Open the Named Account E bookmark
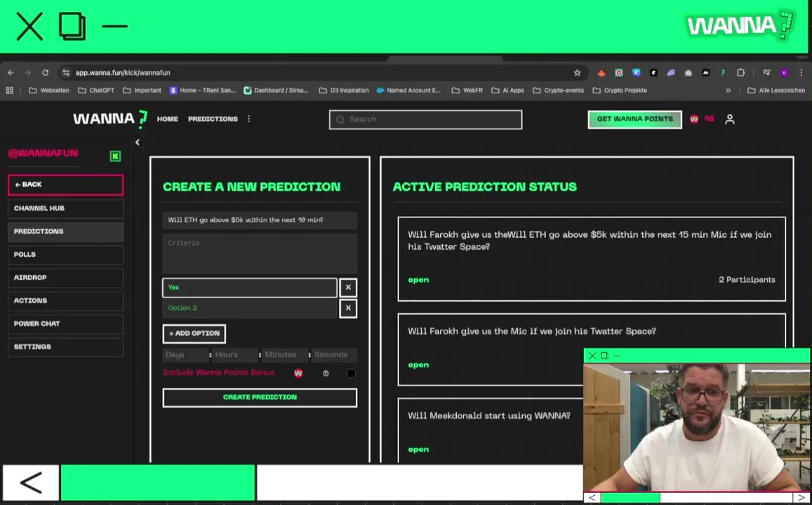 408,90
